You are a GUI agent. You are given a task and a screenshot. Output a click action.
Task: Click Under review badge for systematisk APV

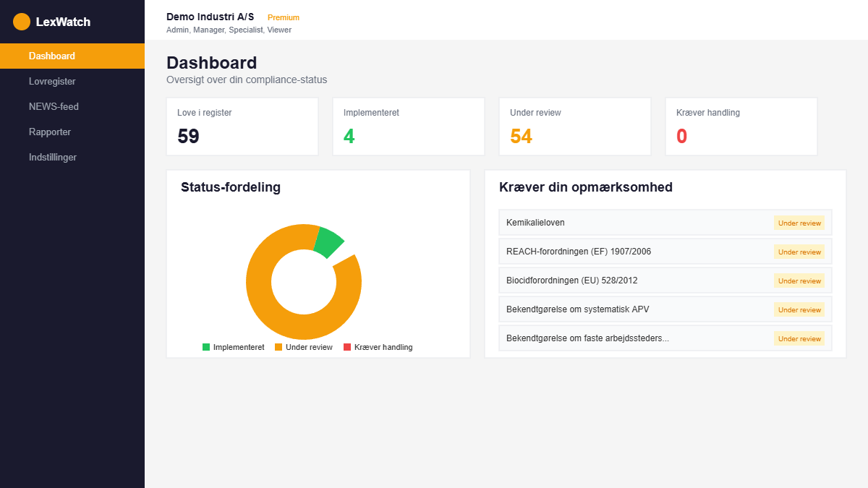(799, 309)
